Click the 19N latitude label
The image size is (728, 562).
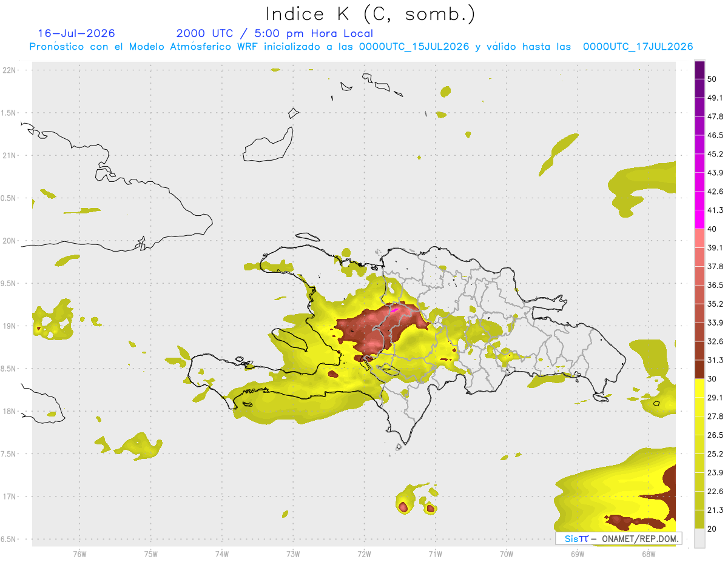click(10, 326)
